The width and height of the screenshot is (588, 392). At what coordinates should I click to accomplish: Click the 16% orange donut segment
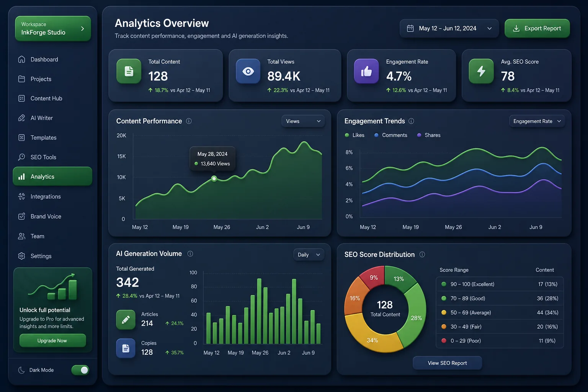[x=354, y=298]
